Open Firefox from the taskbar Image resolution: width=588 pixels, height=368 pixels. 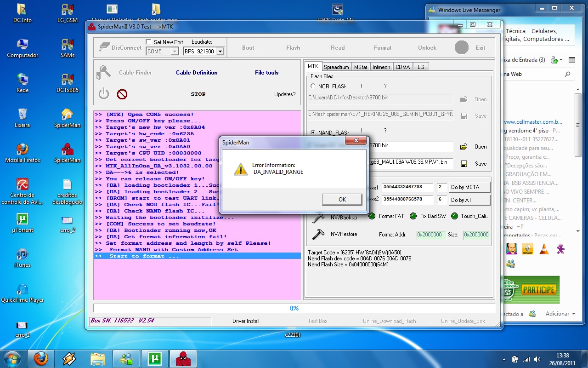click(41, 358)
